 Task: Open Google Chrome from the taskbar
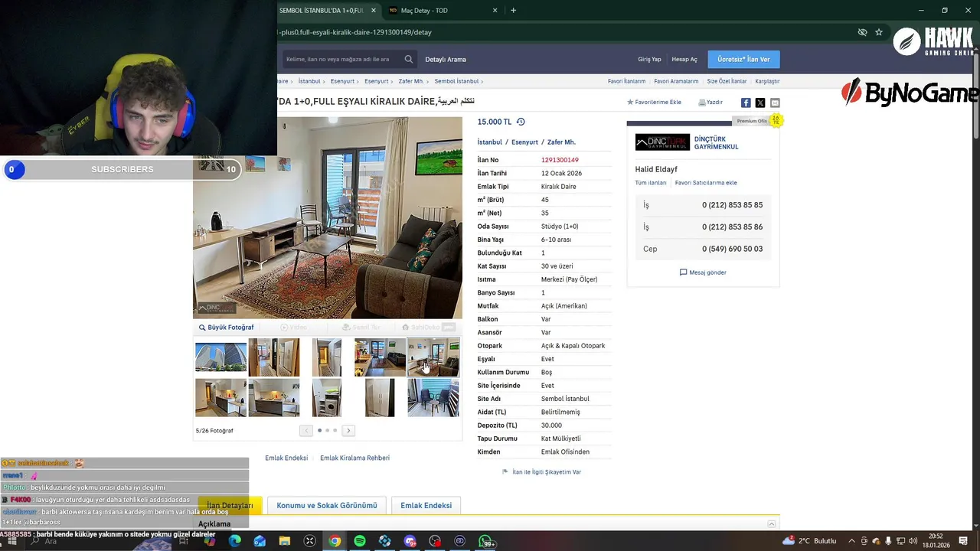335,541
